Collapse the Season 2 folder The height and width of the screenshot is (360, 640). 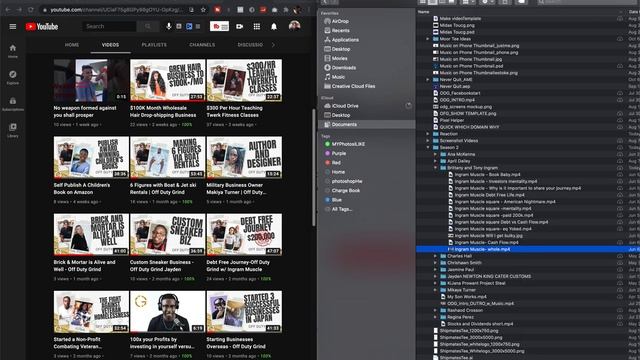(x=428, y=147)
